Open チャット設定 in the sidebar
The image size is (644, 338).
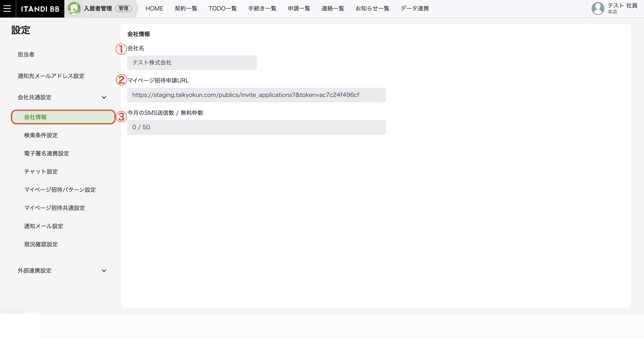point(41,172)
